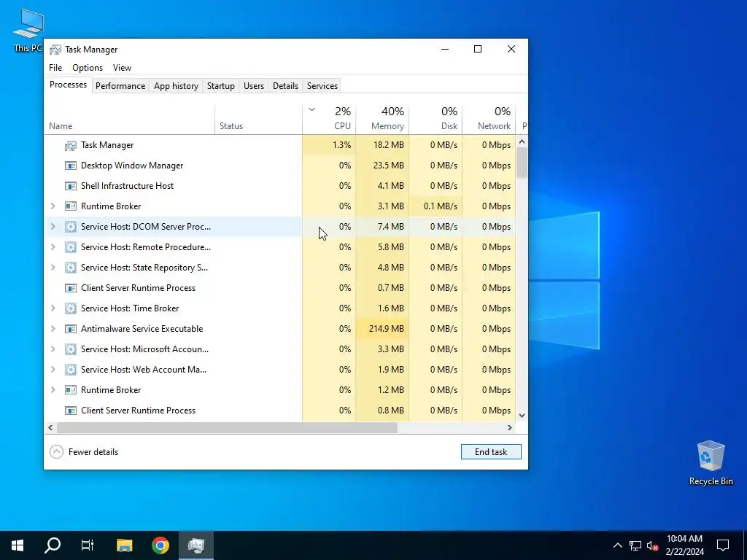Screen dimensions: 747x560
Task: Click the vertical scrollbar up arrow
Action: [522, 141]
